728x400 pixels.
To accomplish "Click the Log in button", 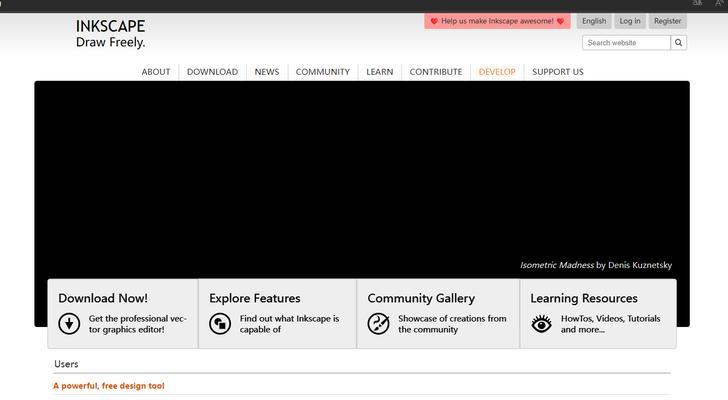I will pyautogui.click(x=630, y=21).
